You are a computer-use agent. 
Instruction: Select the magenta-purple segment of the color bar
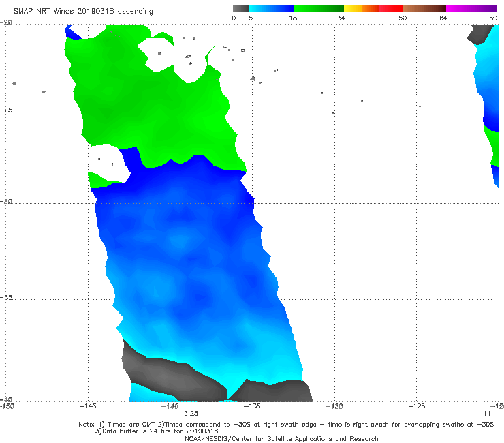click(x=471, y=8)
